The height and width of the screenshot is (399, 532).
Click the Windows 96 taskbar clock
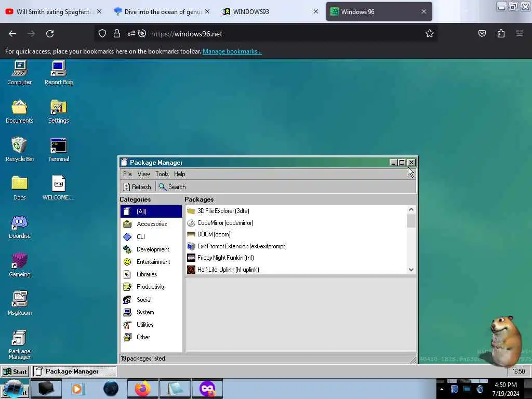pyautogui.click(x=518, y=371)
